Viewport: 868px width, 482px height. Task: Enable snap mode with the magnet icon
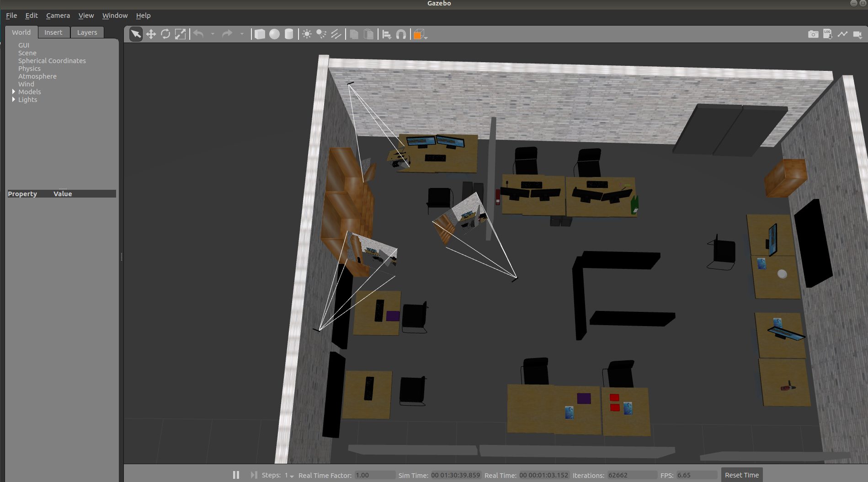401,34
